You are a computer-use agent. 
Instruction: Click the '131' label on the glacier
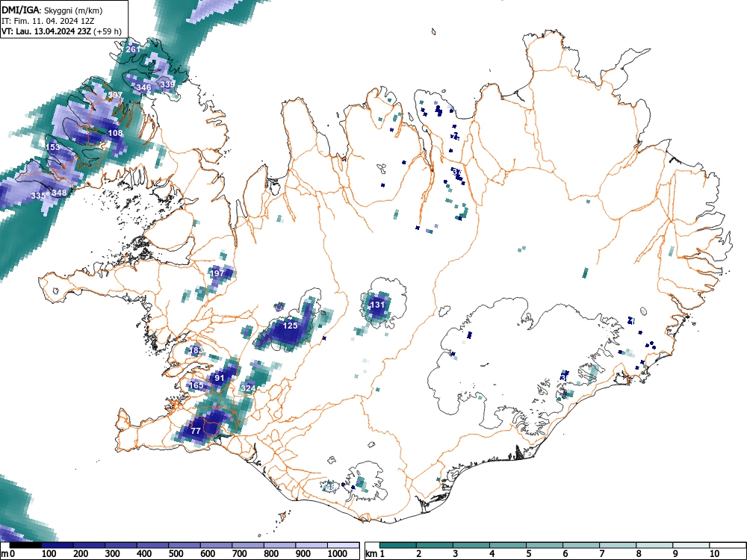(377, 305)
